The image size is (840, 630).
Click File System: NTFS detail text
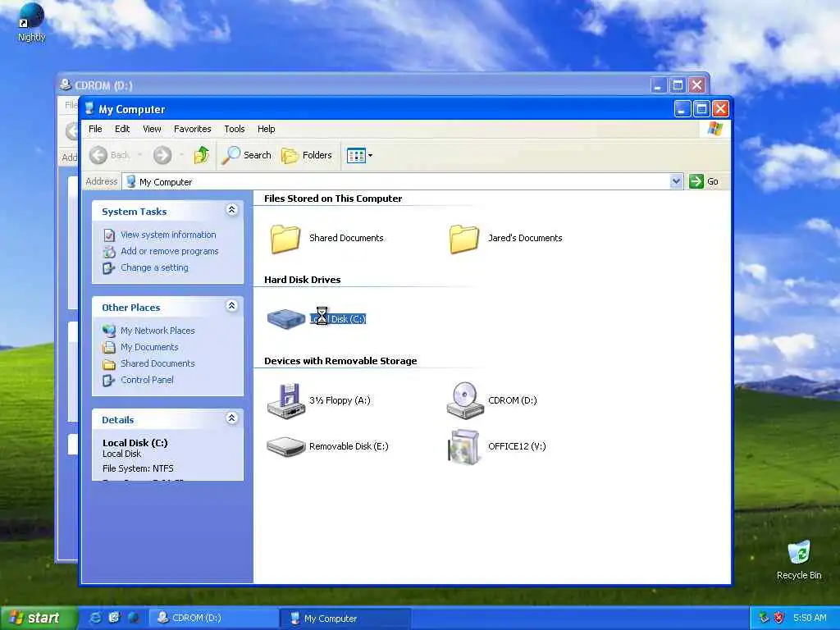tap(138, 468)
